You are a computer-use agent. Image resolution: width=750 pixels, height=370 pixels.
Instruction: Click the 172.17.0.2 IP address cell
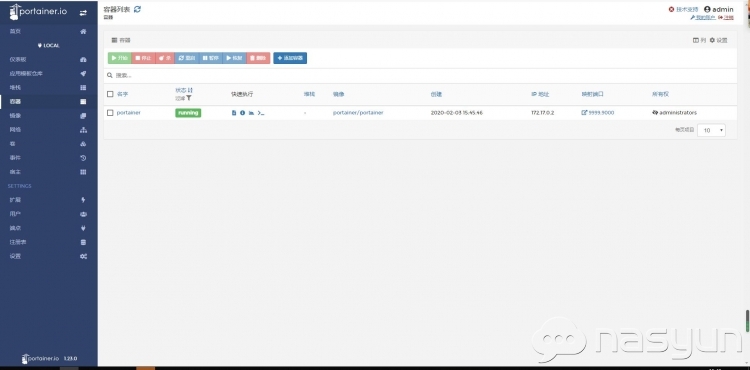pos(542,113)
